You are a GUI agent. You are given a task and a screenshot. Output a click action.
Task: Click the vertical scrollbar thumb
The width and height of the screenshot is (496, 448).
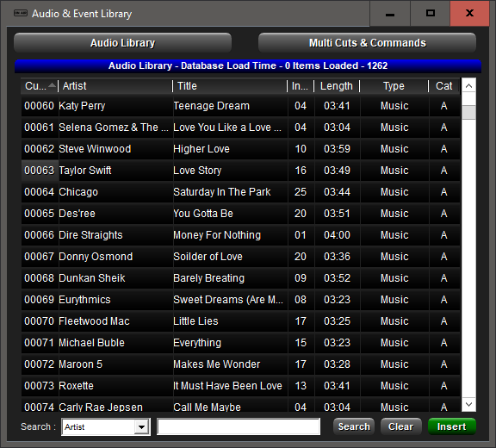tap(468, 112)
